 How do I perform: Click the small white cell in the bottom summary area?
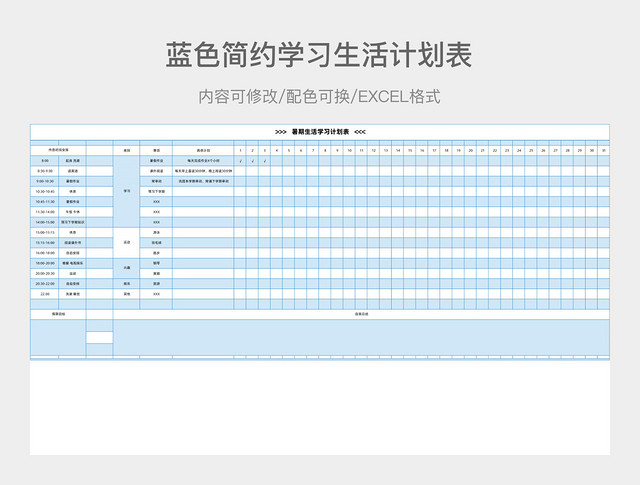[x=100, y=337]
